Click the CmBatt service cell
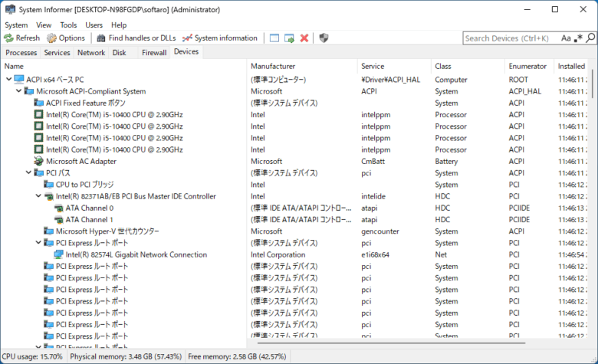Image resolution: width=598 pixels, height=364 pixels. 373,161
